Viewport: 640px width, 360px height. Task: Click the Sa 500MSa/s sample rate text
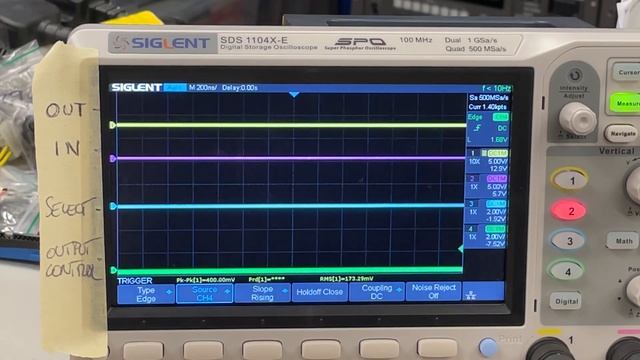pyautogui.click(x=489, y=98)
